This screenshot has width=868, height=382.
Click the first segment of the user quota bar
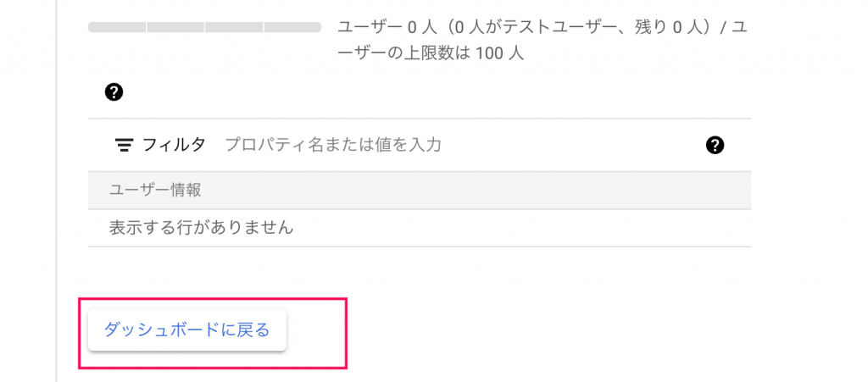point(117,27)
